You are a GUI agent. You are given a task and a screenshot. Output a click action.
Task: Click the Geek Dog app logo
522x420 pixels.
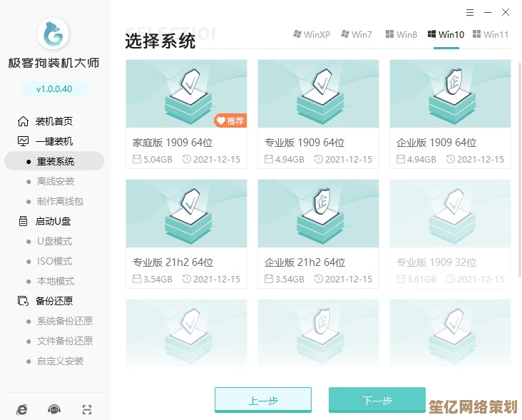click(53, 34)
